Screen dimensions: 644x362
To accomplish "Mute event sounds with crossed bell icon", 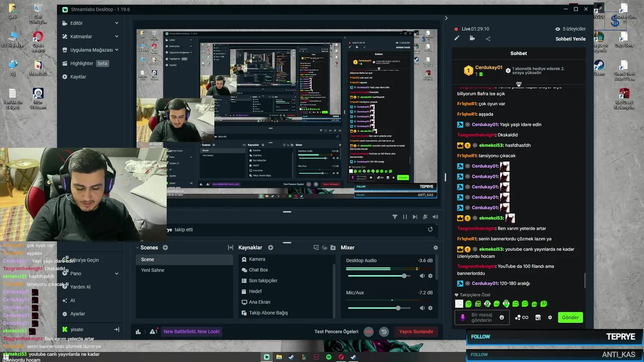I will coord(425,217).
